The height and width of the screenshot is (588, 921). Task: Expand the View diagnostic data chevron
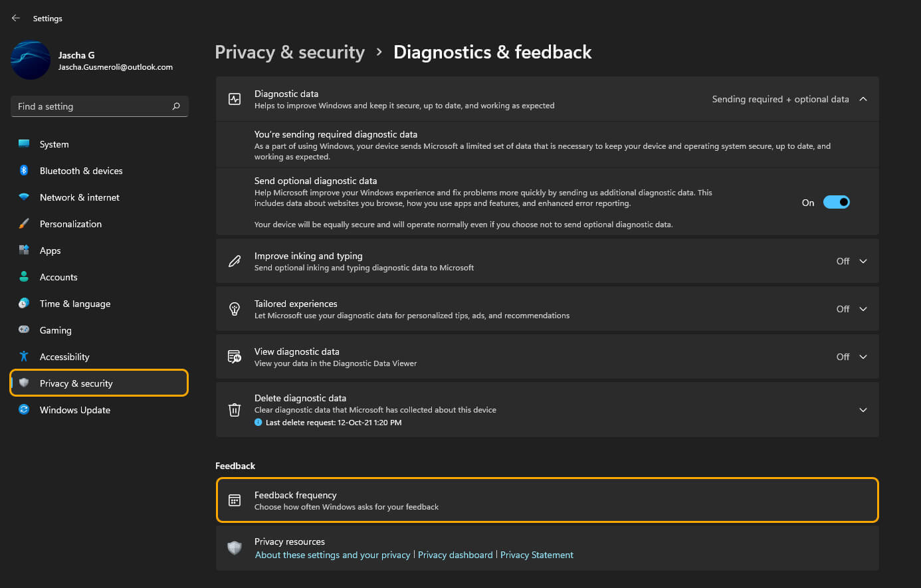click(863, 357)
